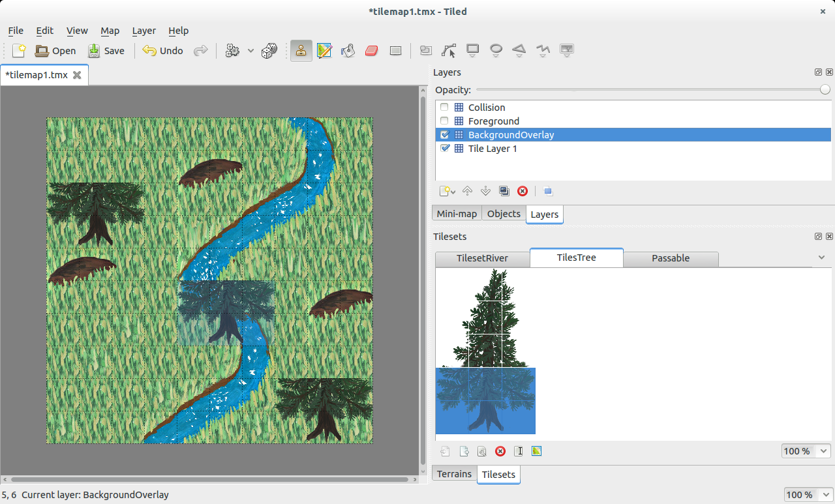835x504 pixels.
Task: Switch to the Objects tab
Action: point(504,214)
